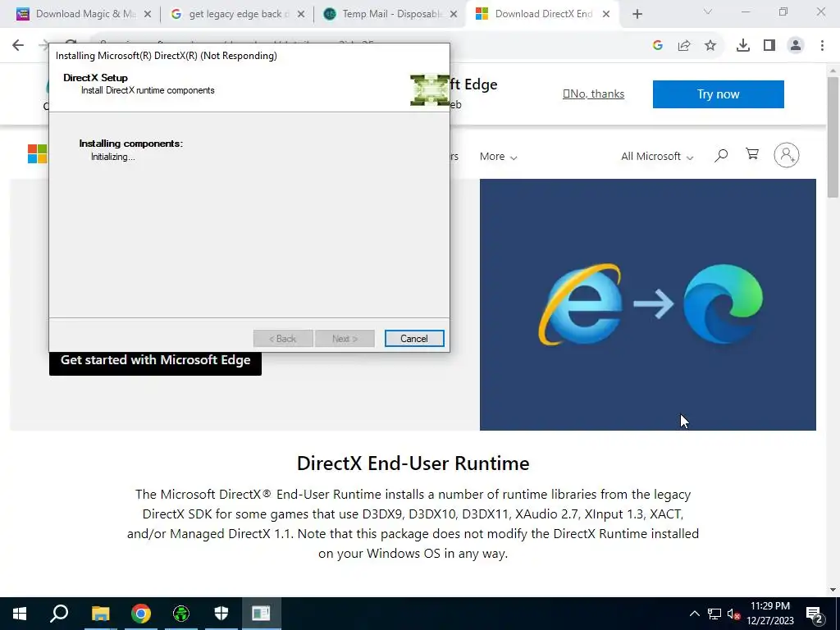The image size is (840, 630).
Task: Open the Chrome profile avatar
Action: tap(796, 46)
